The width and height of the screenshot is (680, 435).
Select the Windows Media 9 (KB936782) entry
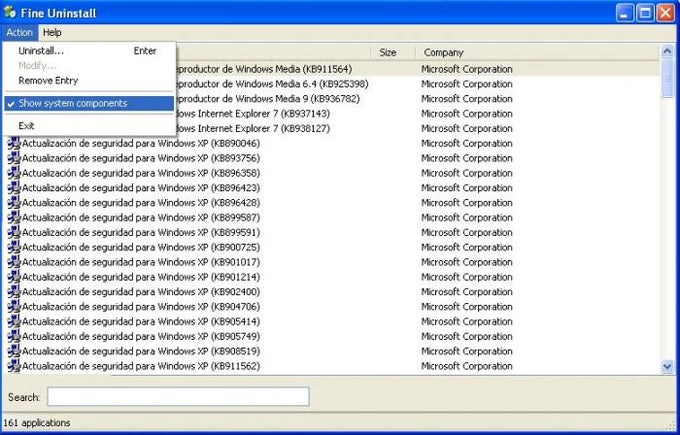[268, 99]
